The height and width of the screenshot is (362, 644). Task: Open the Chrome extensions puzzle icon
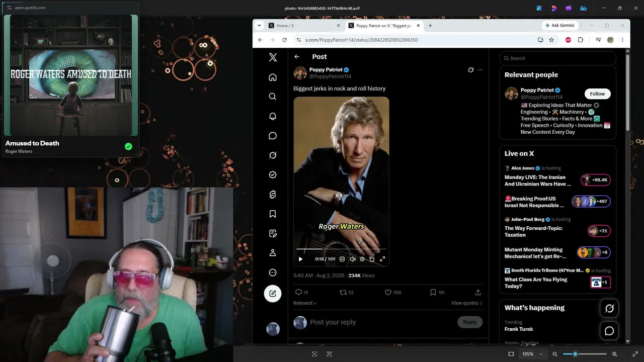click(x=580, y=40)
